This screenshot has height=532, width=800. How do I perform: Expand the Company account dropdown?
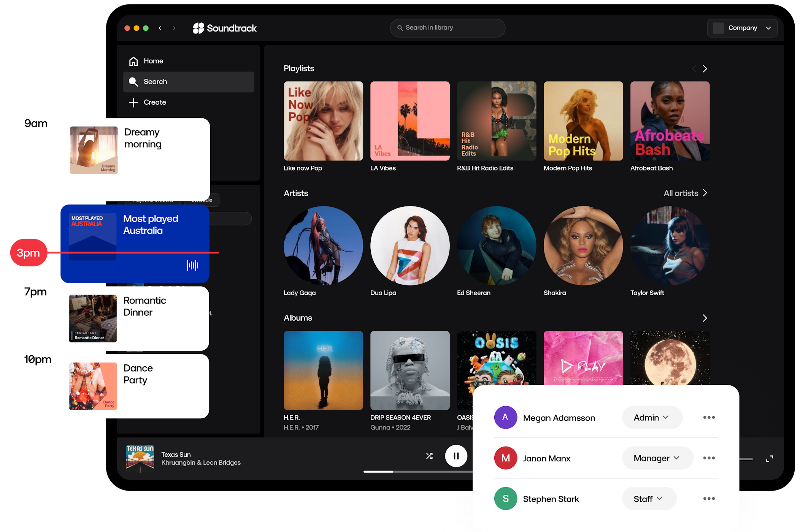[x=742, y=28]
